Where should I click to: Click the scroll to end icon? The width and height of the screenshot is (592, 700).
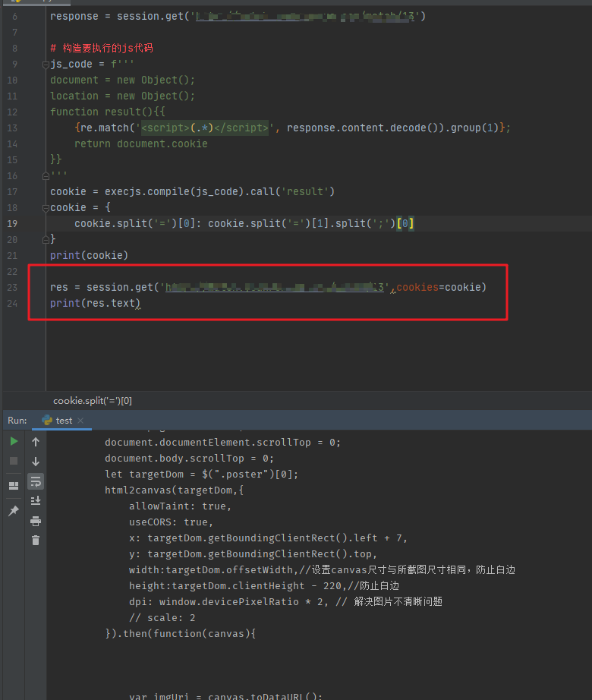pos(36,500)
